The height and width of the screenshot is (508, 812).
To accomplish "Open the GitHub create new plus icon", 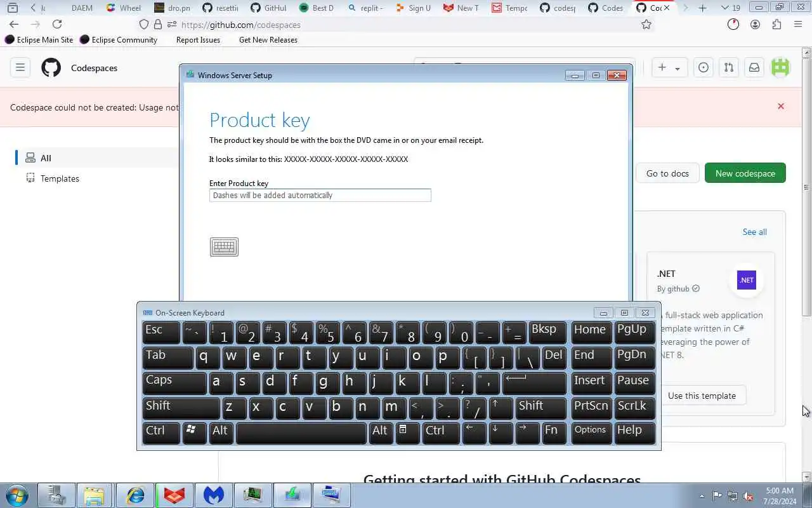I will click(x=662, y=67).
